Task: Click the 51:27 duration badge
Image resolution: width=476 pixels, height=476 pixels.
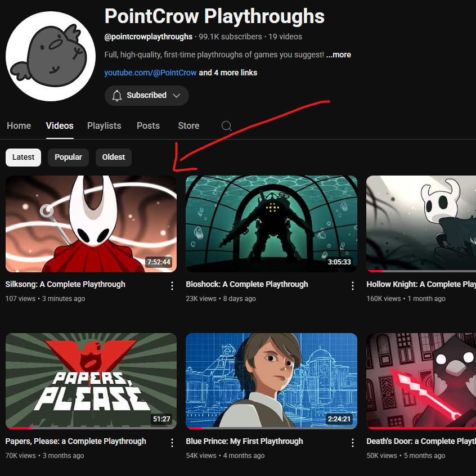Action: [161, 419]
